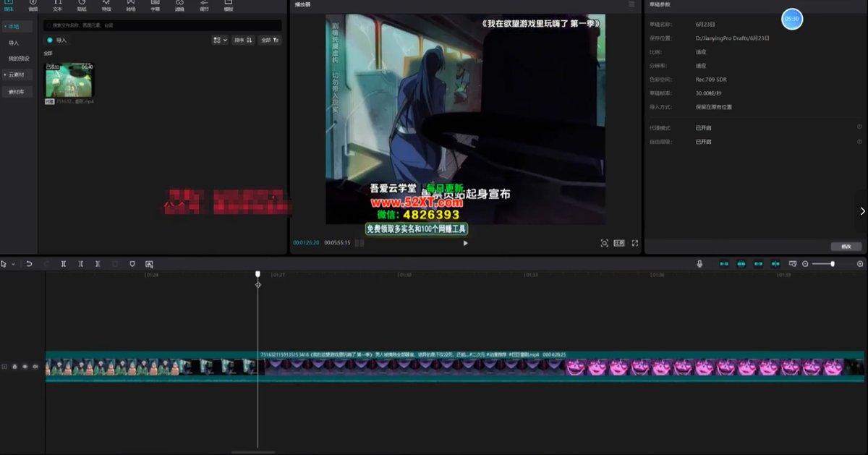Image resolution: width=868 pixels, height=455 pixels.
Task: Toggle main track magnet snapping
Action: point(723,264)
